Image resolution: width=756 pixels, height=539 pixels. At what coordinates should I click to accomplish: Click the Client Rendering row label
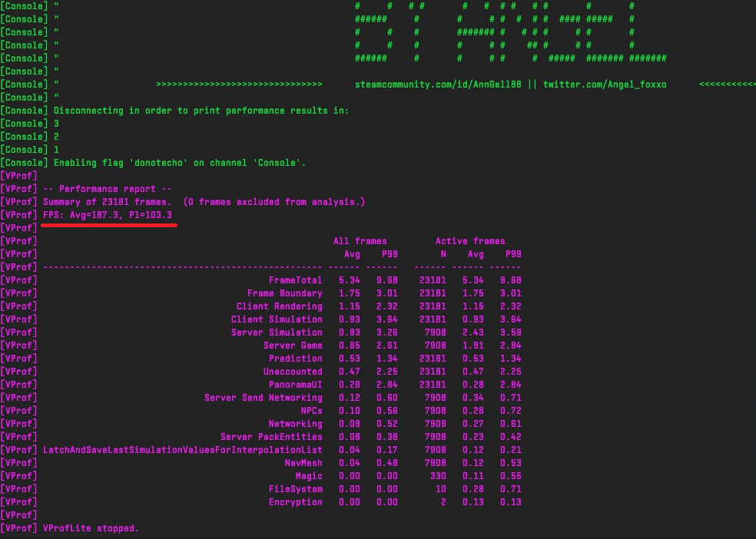click(x=279, y=306)
